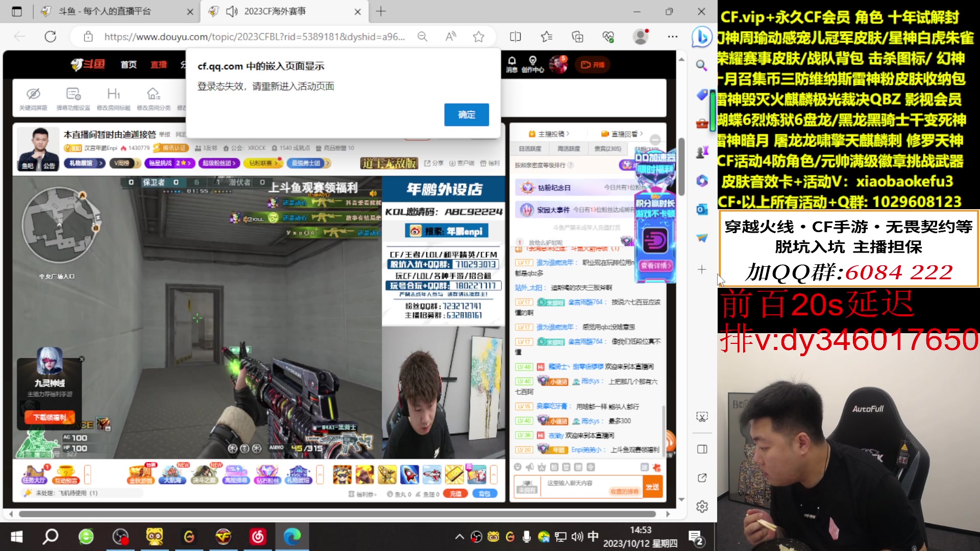This screenshot has width=980, height=551.
Task: Click the orange 开播 button
Action: [x=593, y=65]
